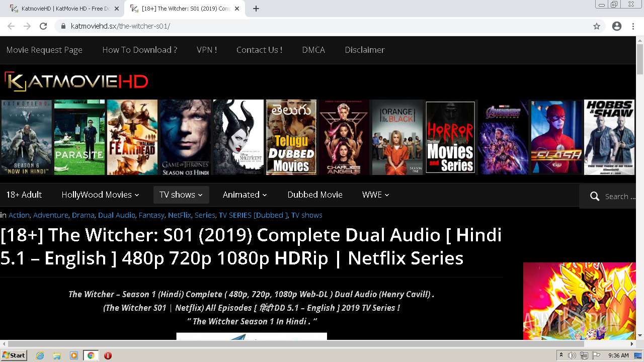Click the vertical scrollbar down arrow
This screenshot has height=362, width=644.
(x=640, y=335)
